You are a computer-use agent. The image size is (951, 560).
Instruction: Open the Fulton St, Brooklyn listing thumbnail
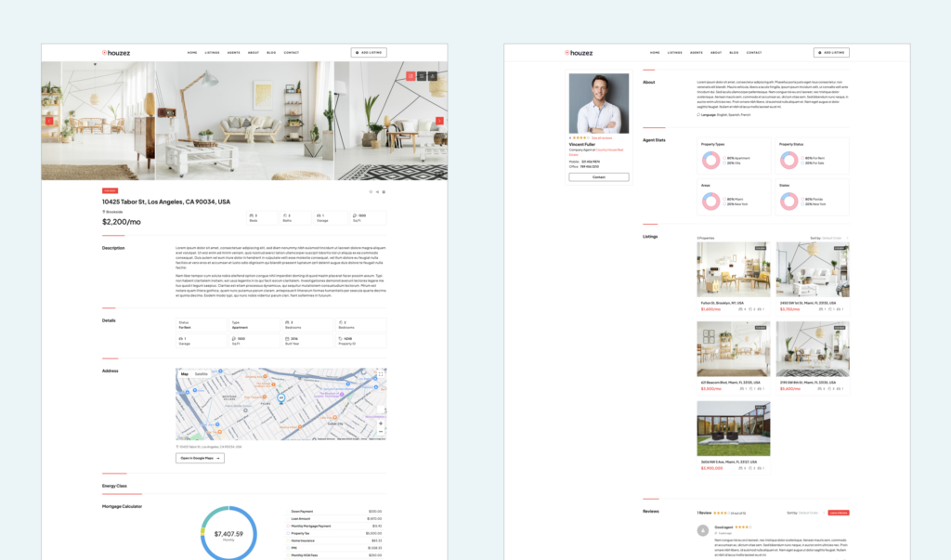(733, 270)
